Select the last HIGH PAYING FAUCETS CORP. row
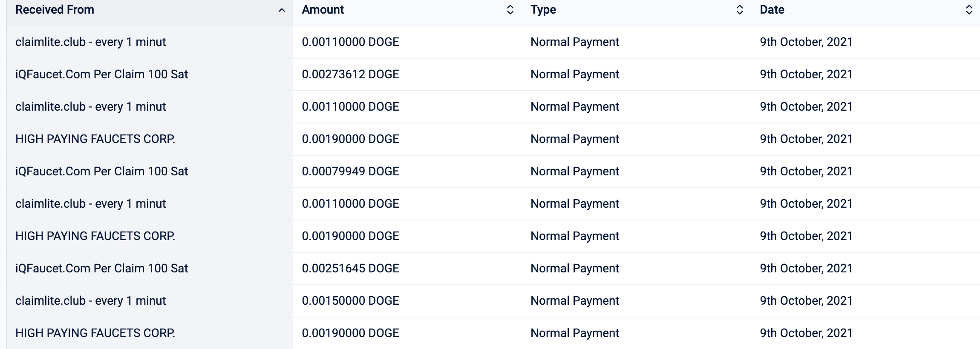 tap(95, 333)
